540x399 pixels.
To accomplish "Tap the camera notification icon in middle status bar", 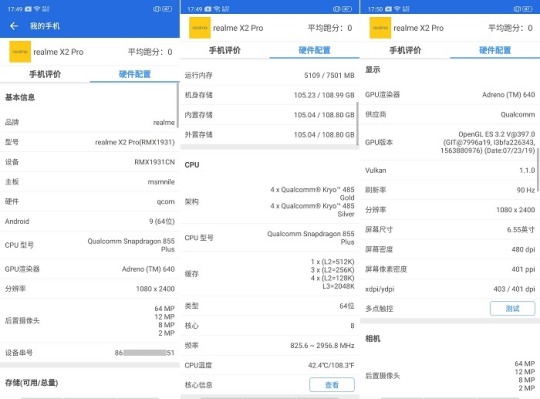I will click(208, 9).
